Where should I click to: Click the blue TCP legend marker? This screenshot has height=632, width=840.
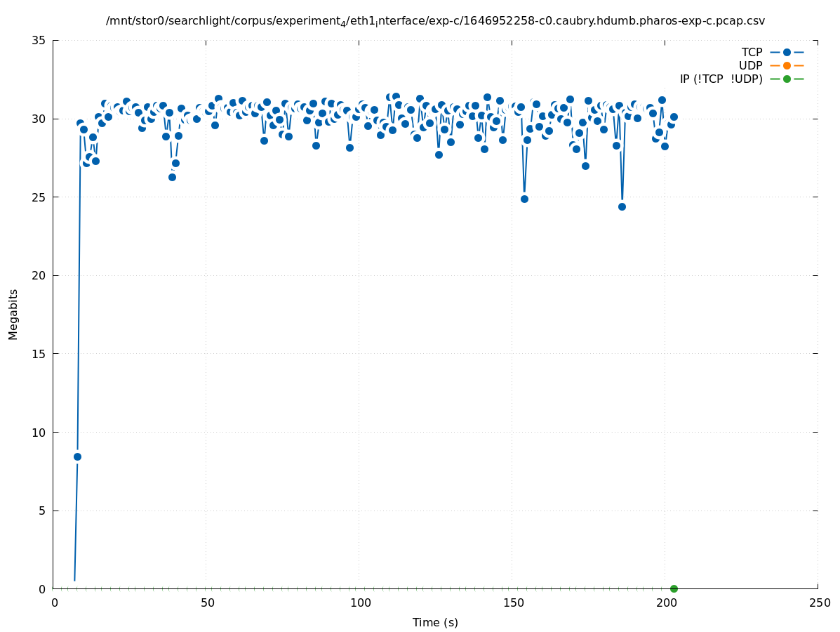(787, 52)
